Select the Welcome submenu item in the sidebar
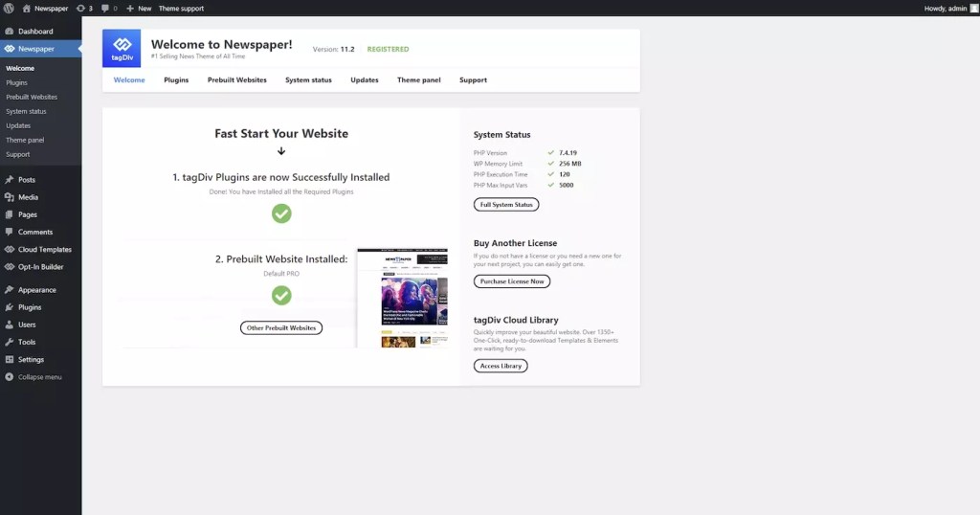Image resolution: width=980 pixels, height=515 pixels. coord(20,68)
